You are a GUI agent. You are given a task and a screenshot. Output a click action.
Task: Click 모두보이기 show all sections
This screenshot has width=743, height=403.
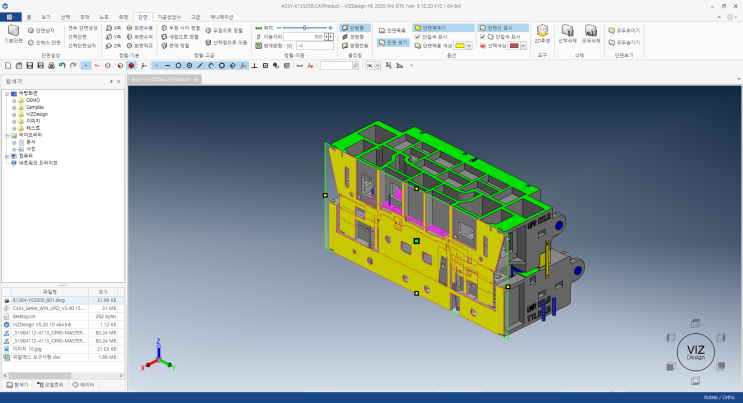[x=624, y=30]
